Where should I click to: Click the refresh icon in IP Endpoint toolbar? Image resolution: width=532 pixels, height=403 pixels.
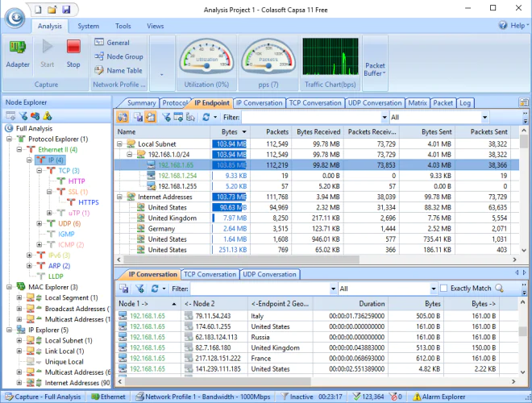[206, 117]
